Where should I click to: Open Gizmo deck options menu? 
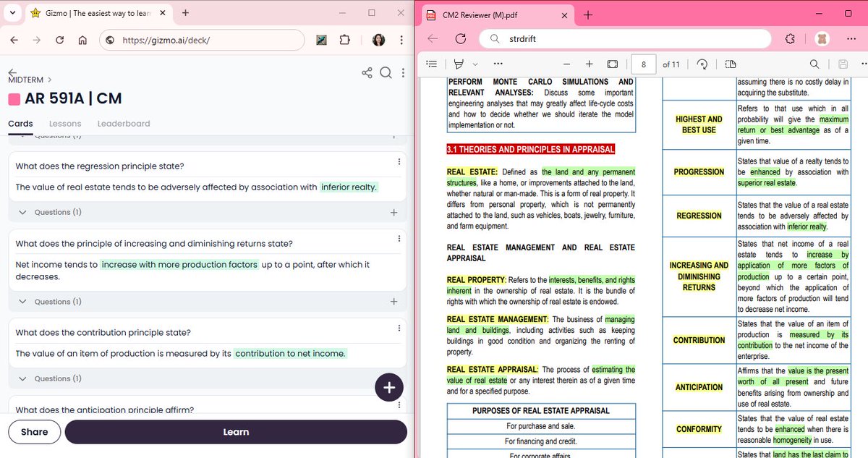coord(401,72)
